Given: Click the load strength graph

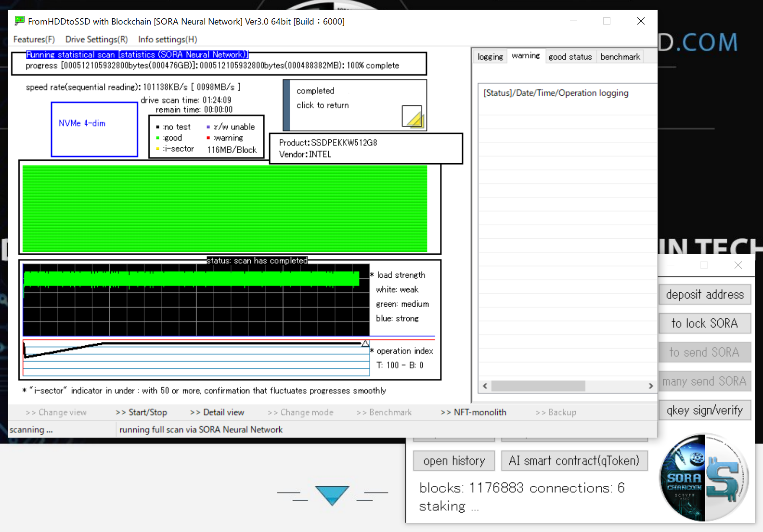Looking at the screenshot, I should (x=196, y=300).
